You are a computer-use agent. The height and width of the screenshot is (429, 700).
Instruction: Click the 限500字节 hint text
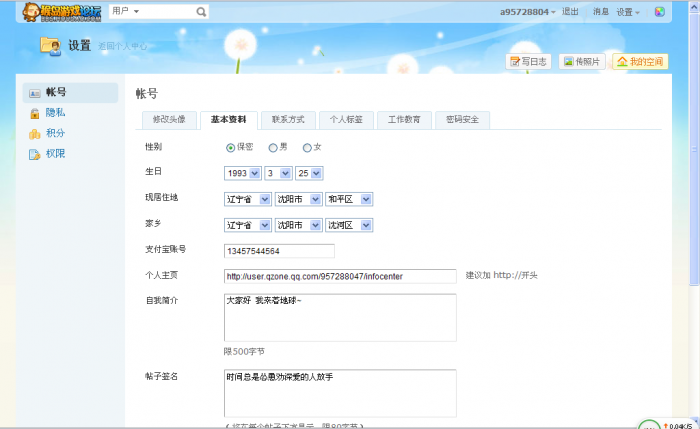244,352
